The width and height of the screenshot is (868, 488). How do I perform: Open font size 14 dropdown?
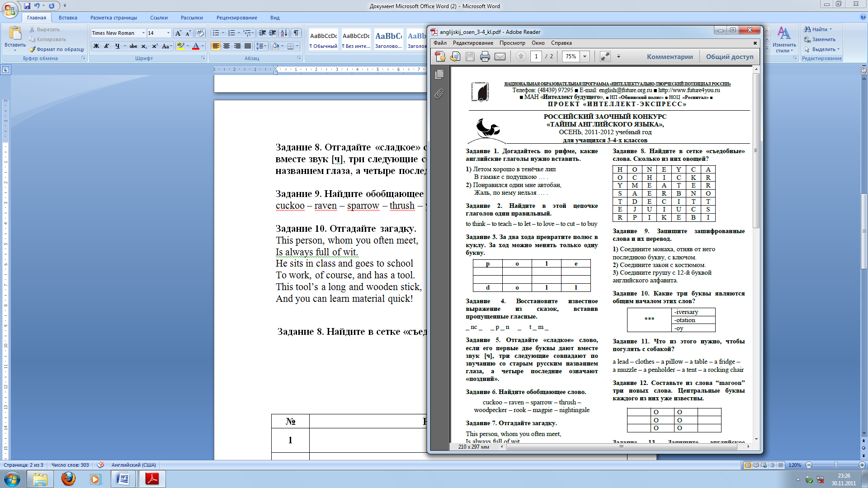click(168, 33)
